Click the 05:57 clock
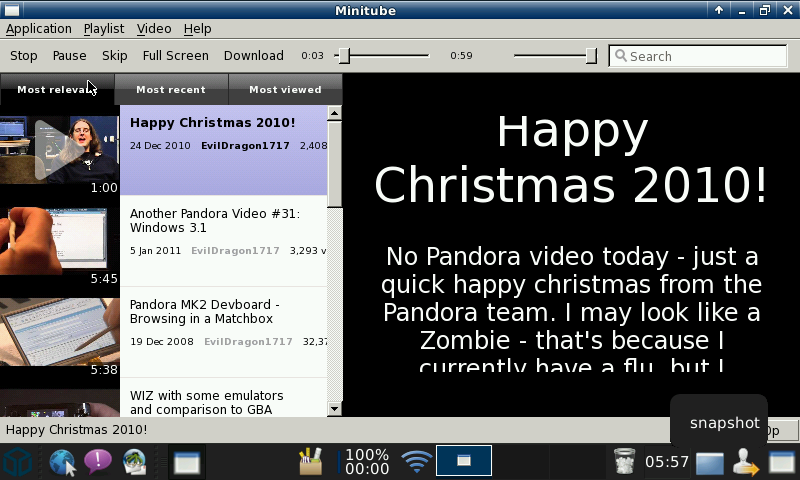Image resolution: width=800 pixels, height=480 pixels. 667,462
